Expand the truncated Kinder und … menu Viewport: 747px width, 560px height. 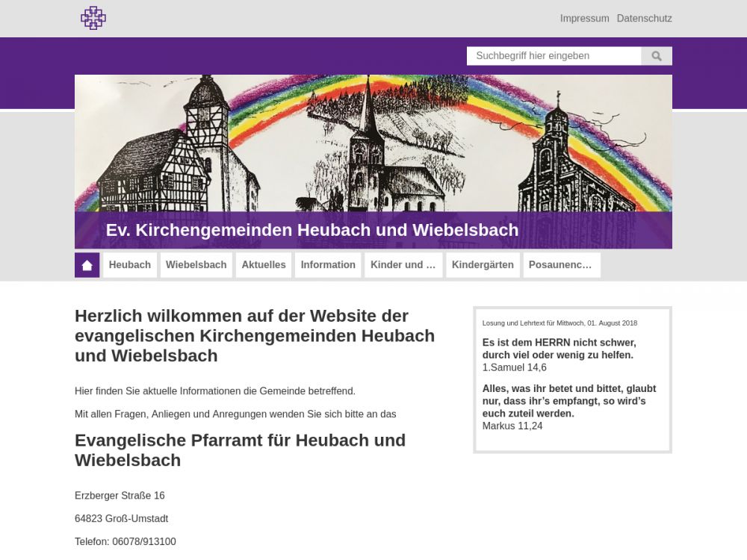point(403,265)
